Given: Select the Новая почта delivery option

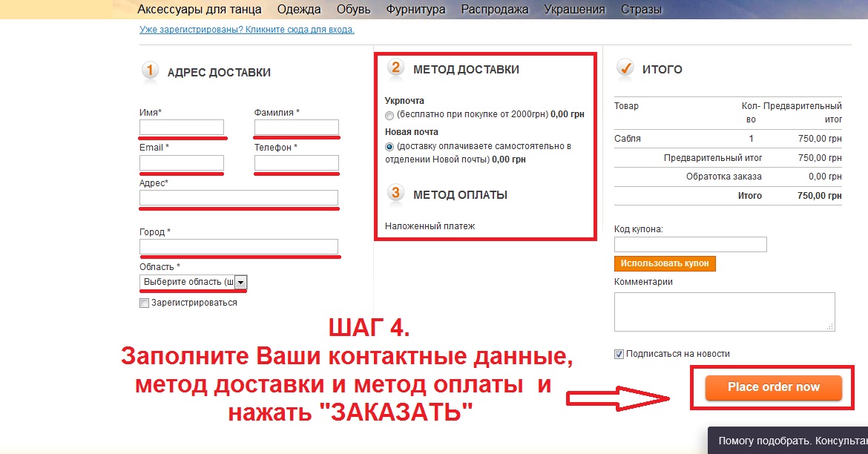Looking at the screenshot, I should [390, 147].
